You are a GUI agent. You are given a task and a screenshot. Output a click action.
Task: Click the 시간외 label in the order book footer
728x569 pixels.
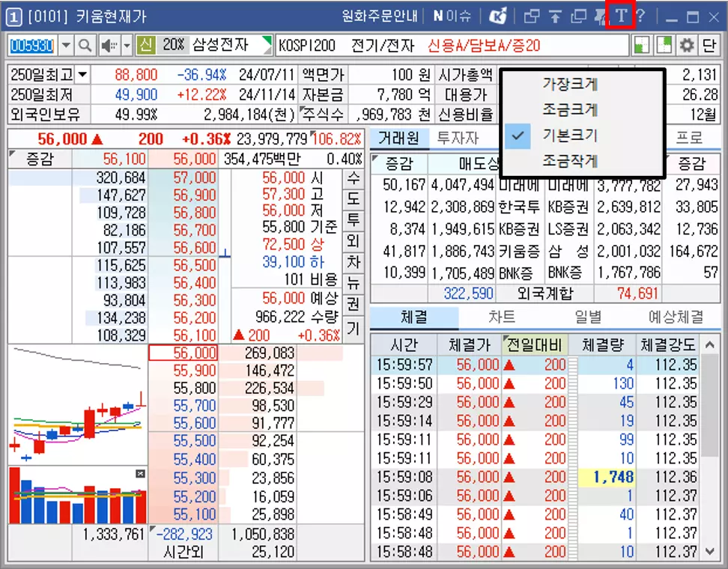[x=183, y=553]
